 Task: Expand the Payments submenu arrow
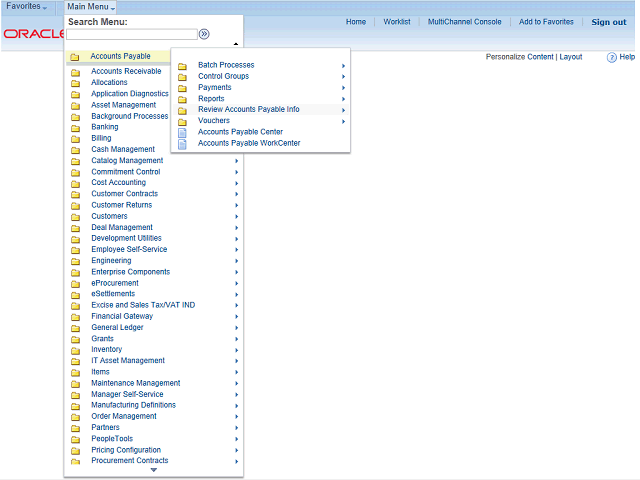pos(343,88)
